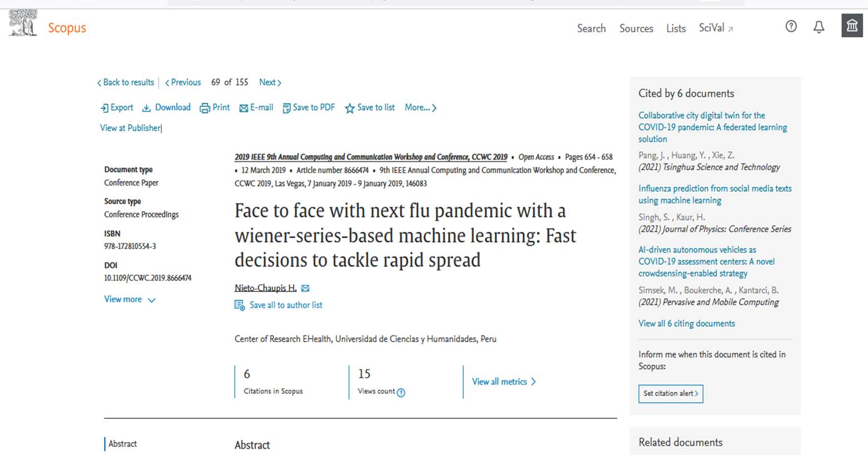Click the Save to list star icon

click(x=349, y=108)
